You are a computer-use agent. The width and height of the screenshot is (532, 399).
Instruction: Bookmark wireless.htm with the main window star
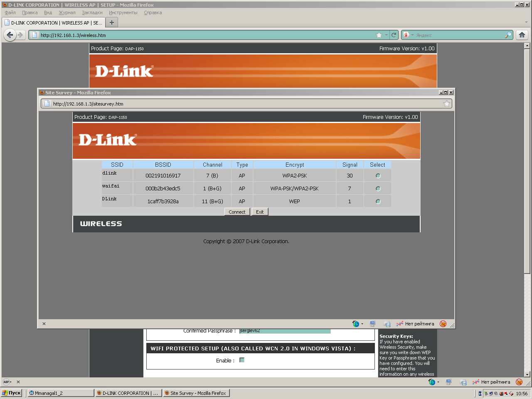click(x=379, y=35)
